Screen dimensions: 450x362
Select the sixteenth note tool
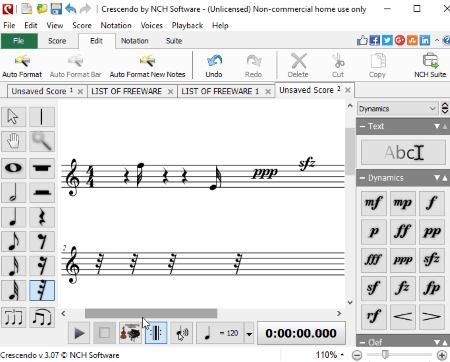click(x=14, y=266)
